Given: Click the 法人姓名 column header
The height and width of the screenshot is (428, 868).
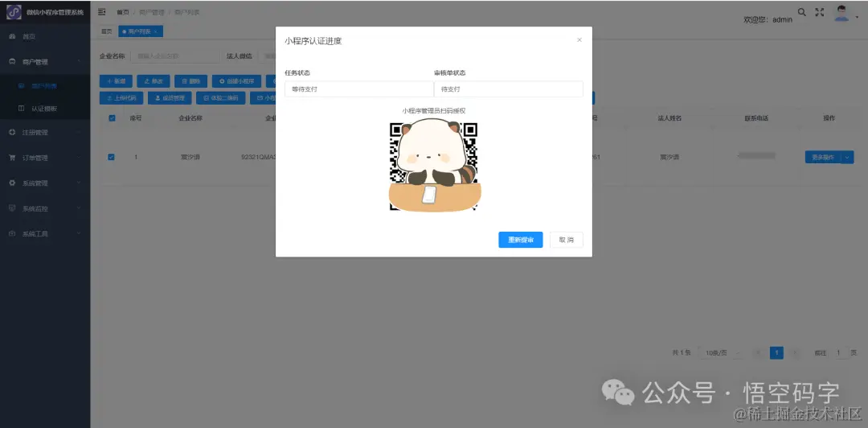Looking at the screenshot, I should (x=669, y=118).
